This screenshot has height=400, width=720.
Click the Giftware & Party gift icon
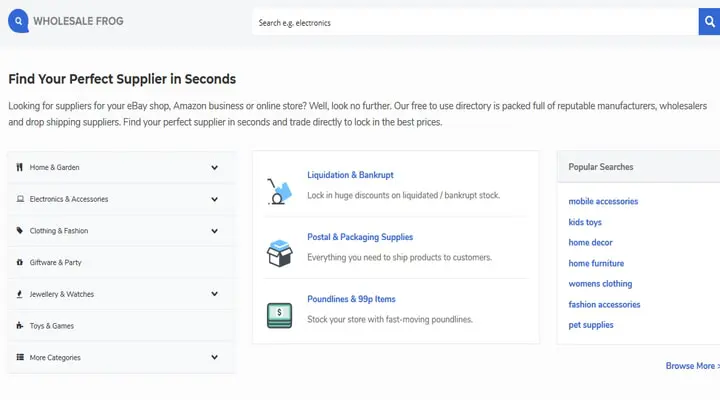(20, 262)
